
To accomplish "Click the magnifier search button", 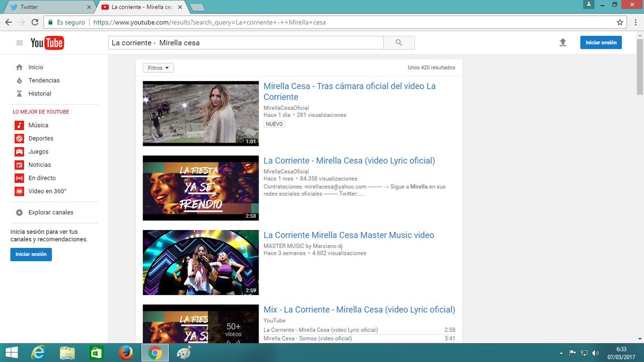I will pos(399,43).
